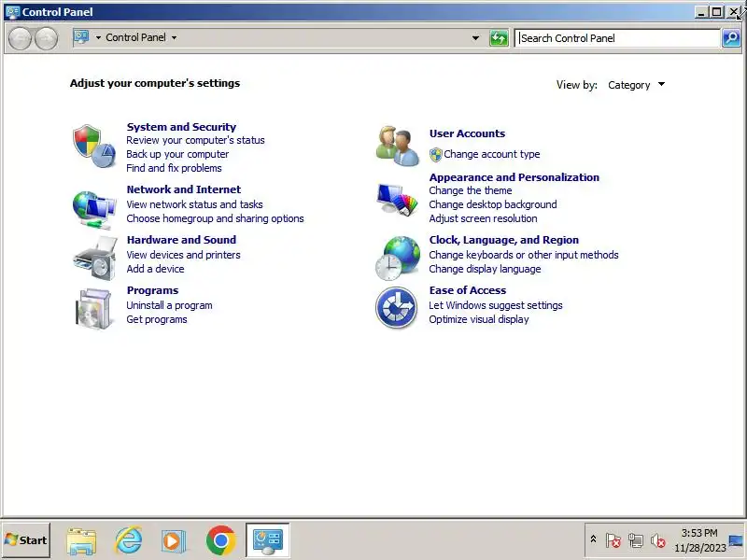
Task: Go back with the Back arrow
Action: pos(20,38)
